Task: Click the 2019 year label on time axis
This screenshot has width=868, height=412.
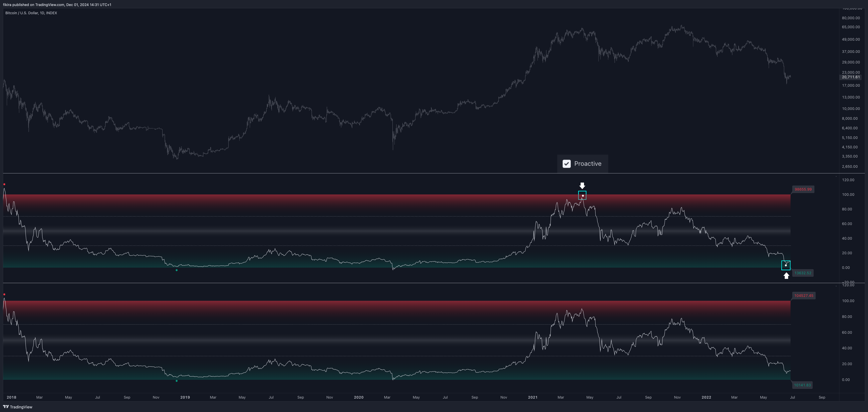Action: [x=185, y=397]
